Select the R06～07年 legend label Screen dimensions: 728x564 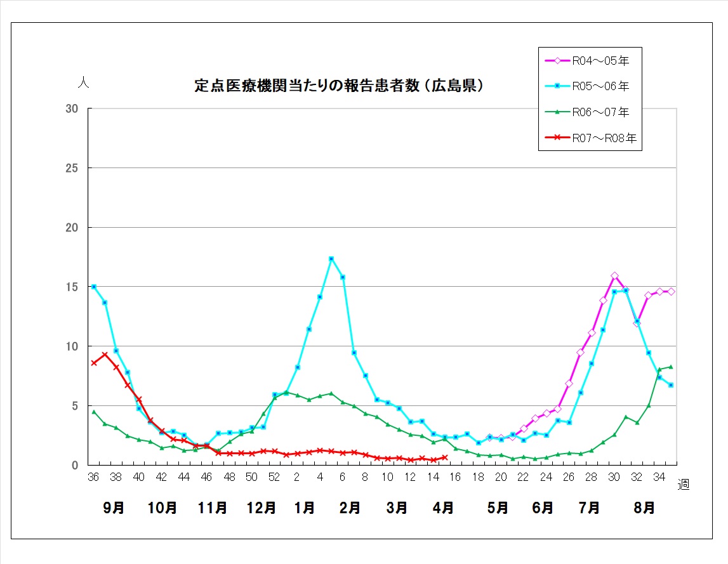click(x=600, y=112)
